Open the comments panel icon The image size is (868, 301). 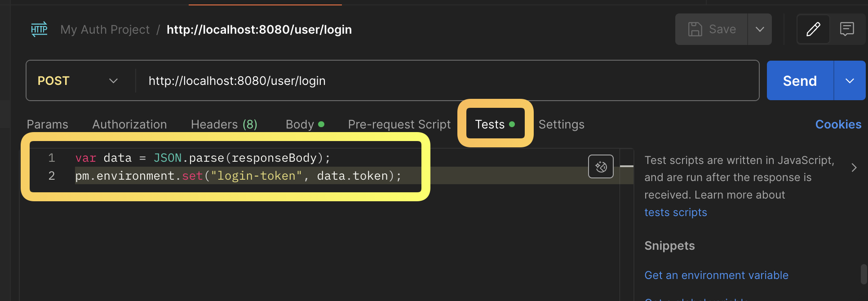coord(847,29)
